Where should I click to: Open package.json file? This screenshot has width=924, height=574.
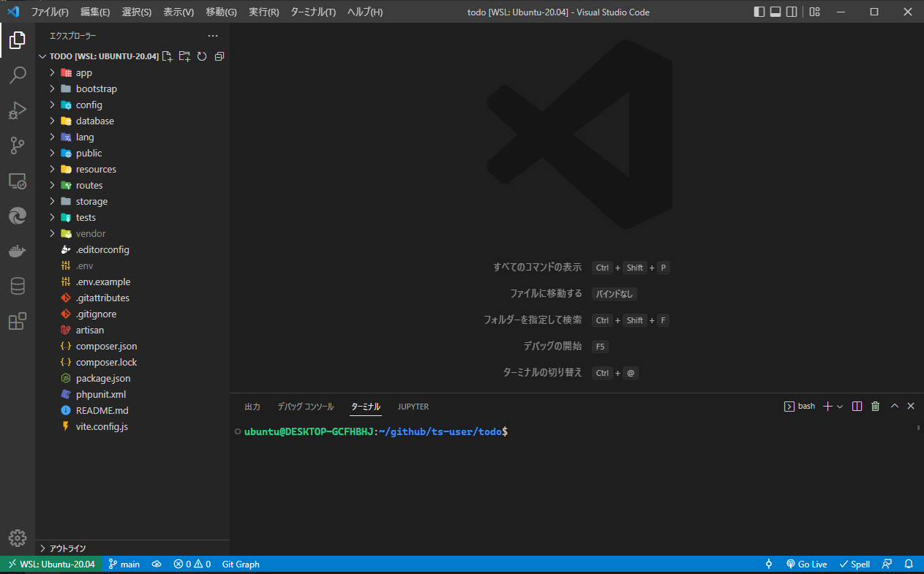click(x=132, y=378)
